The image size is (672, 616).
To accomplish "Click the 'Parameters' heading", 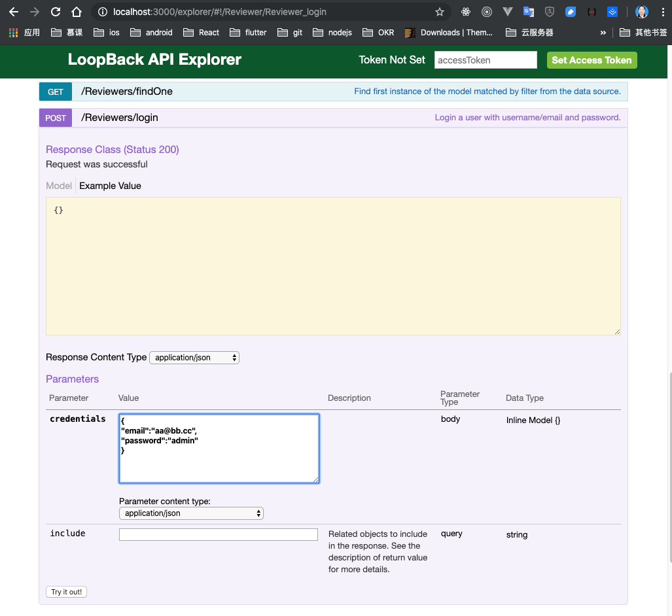I will click(x=72, y=379).
